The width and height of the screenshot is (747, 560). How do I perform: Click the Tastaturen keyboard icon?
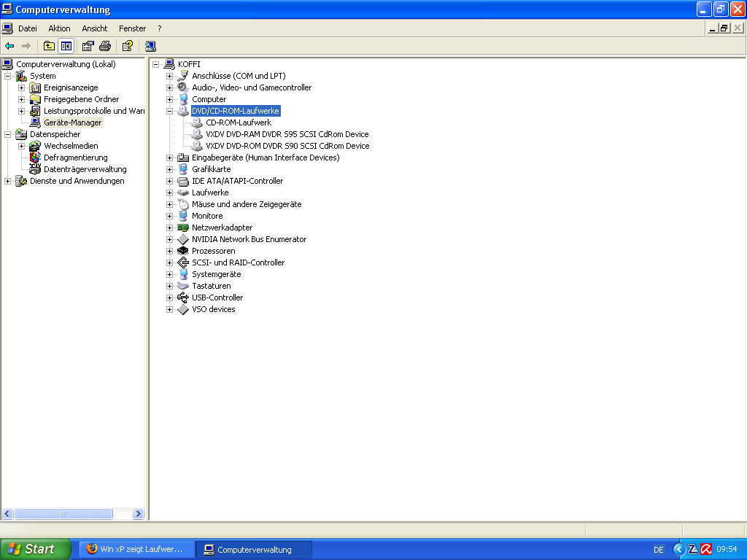click(x=183, y=286)
